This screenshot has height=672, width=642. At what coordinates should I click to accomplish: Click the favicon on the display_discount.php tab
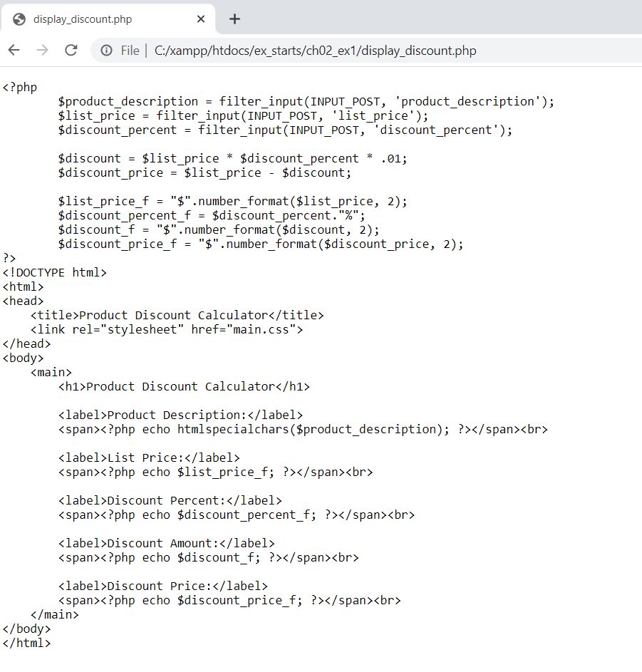19,19
